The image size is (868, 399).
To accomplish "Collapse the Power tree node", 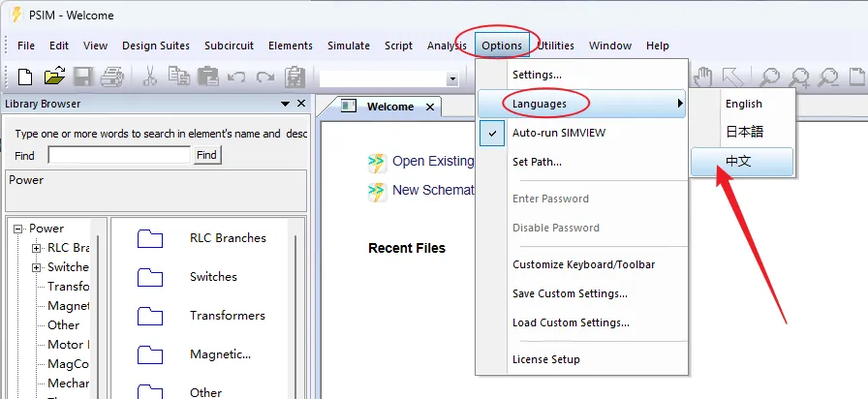I will pyautogui.click(x=18, y=229).
